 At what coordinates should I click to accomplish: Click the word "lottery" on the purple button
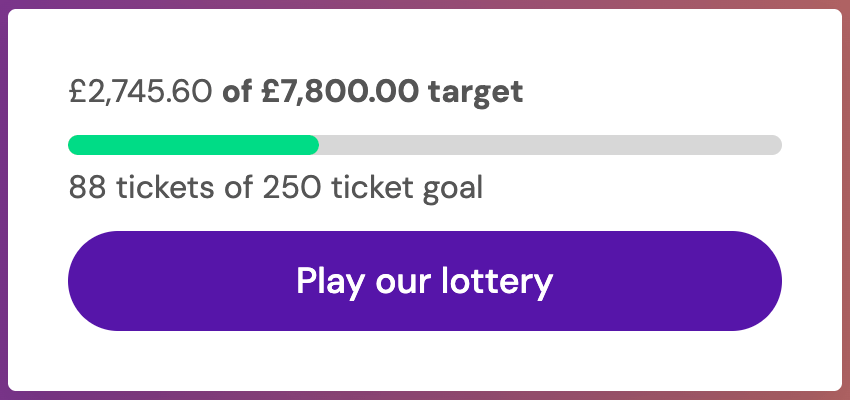497,281
